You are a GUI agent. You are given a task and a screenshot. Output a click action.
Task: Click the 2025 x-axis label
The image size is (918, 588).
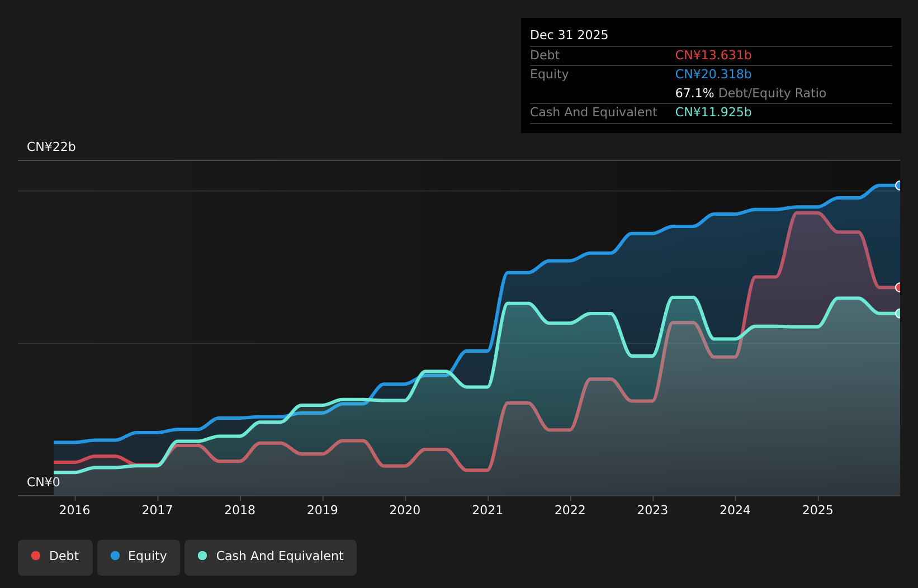(818, 510)
